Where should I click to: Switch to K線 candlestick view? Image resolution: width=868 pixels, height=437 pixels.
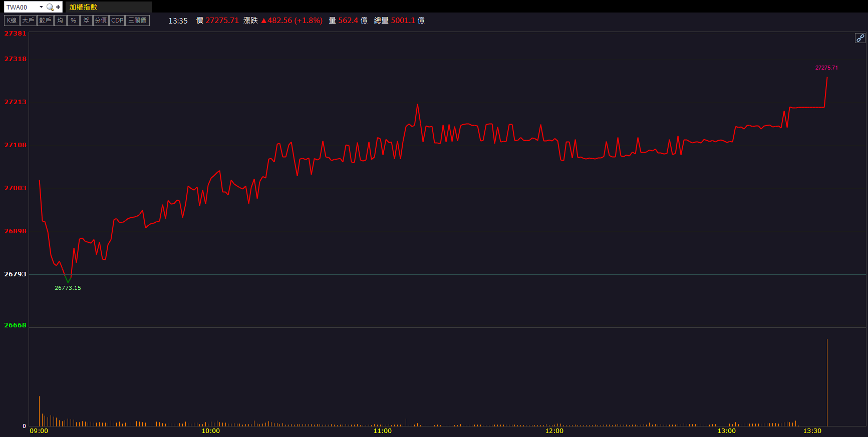click(12, 21)
